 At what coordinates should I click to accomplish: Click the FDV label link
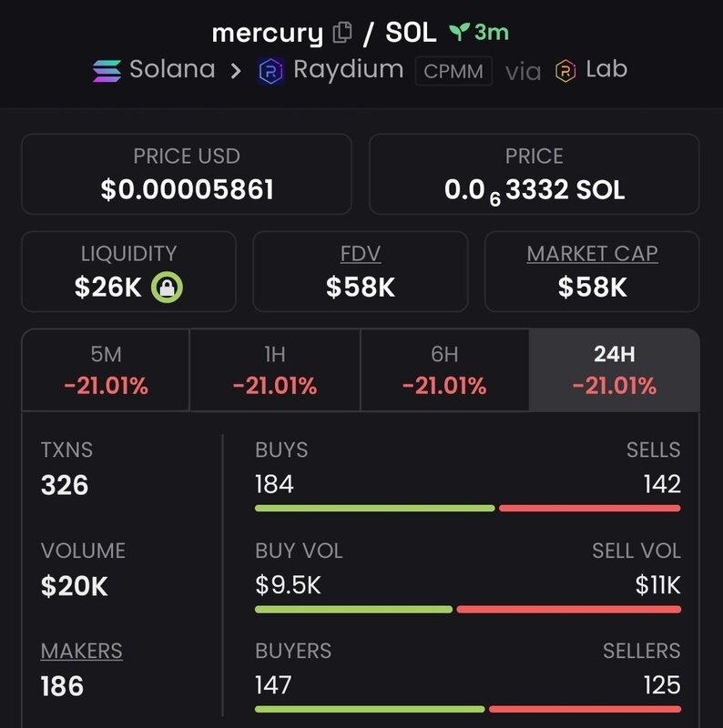click(360, 254)
